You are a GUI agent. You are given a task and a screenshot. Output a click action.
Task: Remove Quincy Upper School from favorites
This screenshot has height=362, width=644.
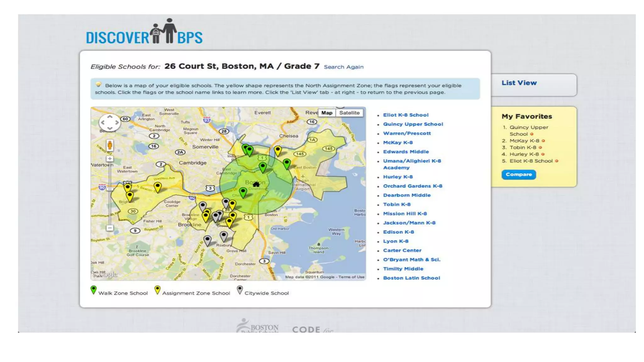click(532, 134)
